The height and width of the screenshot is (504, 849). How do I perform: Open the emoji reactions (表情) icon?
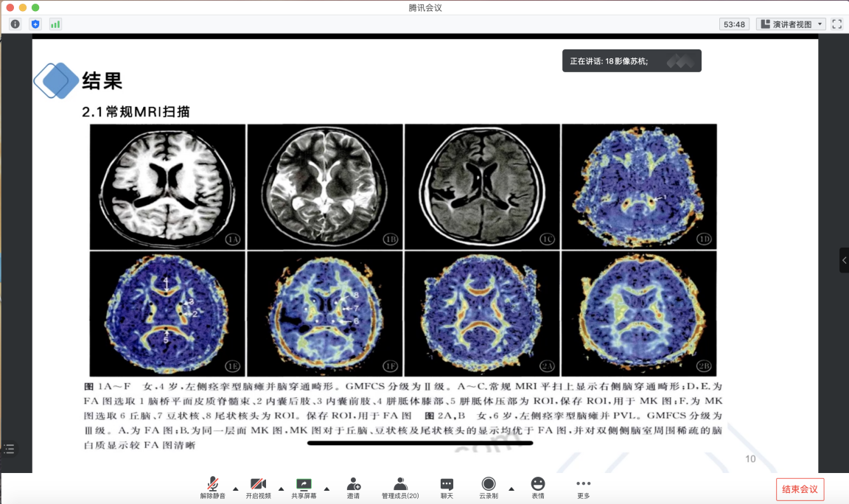[x=538, y=485]
